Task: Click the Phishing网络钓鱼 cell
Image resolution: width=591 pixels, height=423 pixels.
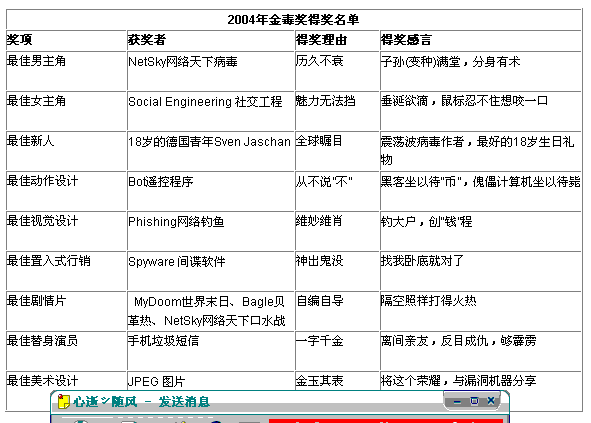Action: click(211, 231)
